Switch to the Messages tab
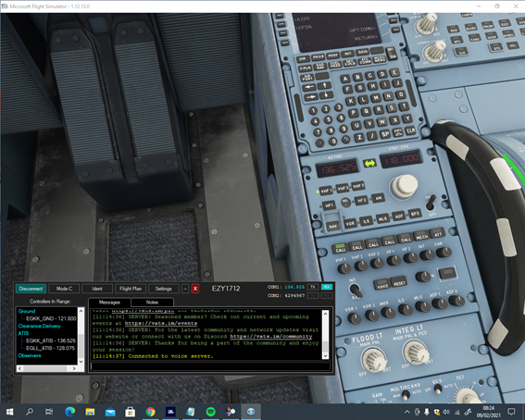 [109, 303]
